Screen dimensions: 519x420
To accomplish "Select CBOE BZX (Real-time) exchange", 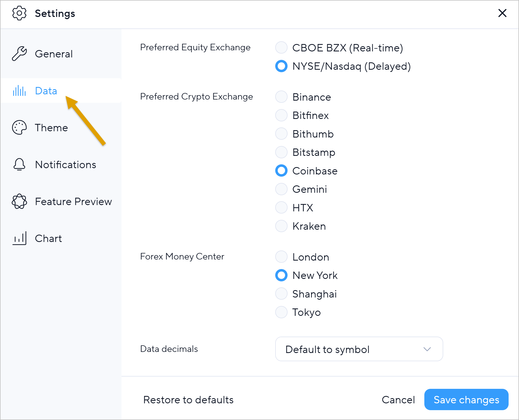I will (x=281, y=48).
